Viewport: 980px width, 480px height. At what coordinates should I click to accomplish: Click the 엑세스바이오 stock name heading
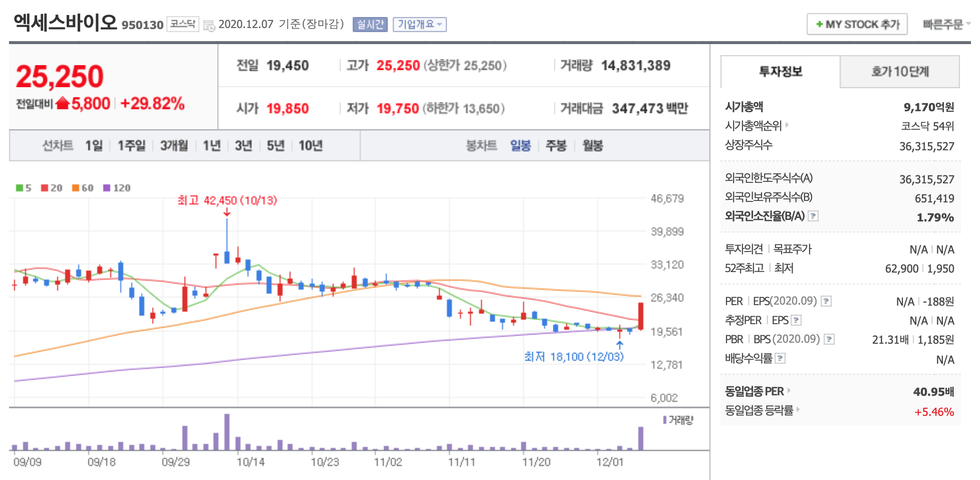click(65, 23)
